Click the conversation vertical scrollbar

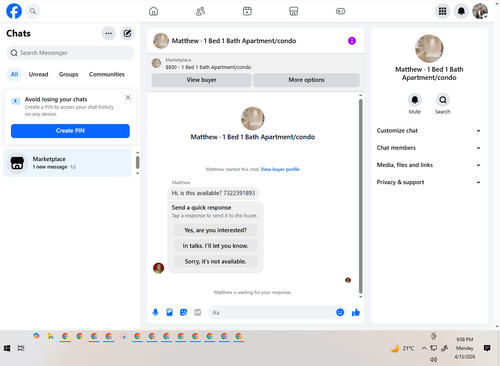click(x=360, y=196)
